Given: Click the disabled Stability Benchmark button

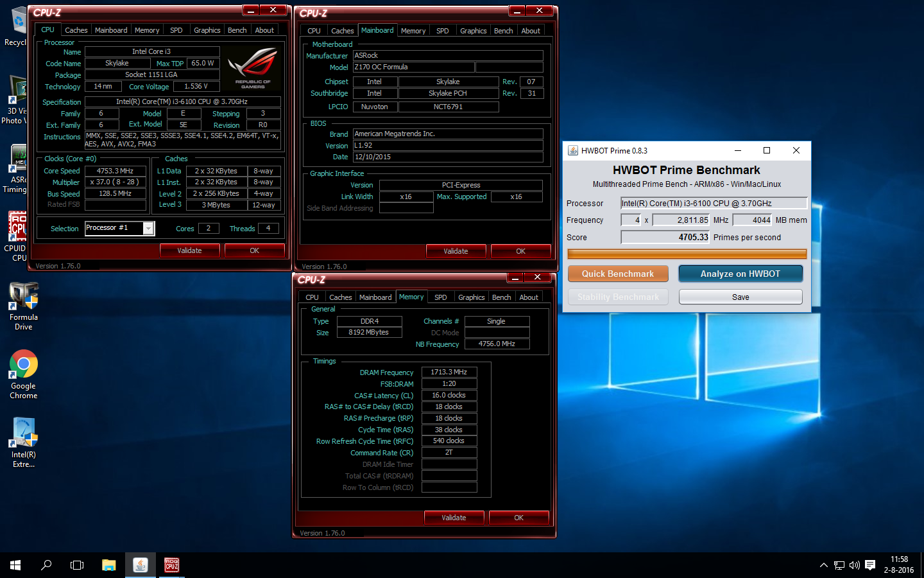Looking at the screenshot, I should tap(618, 297).
